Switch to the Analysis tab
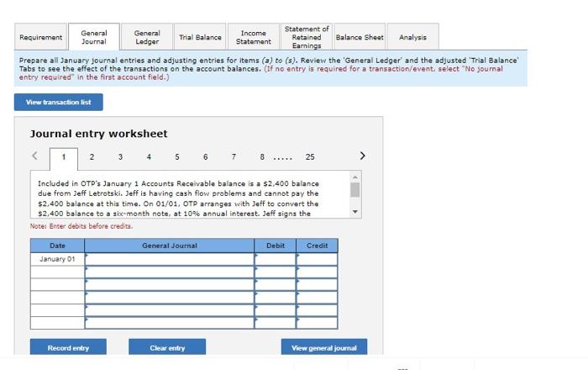588x370 pixels. 412,37
